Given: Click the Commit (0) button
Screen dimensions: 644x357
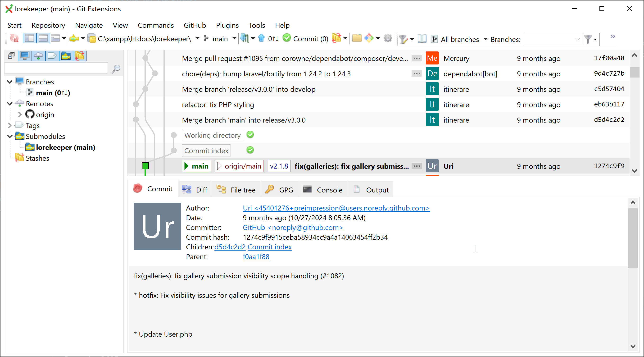Looking at the screenshot, I should tap(305, 39).
